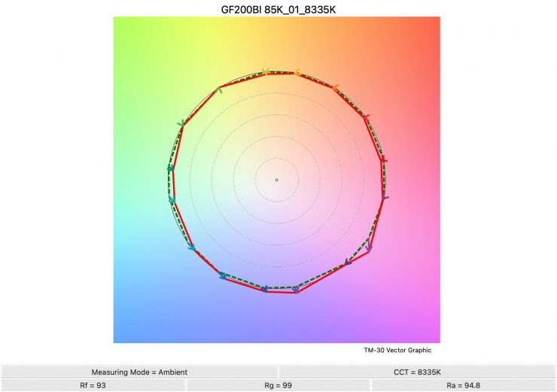Click the TM-30 Vector Graphic caption
The width and height of the screenshot is (557, 392).
coord(397,350)
